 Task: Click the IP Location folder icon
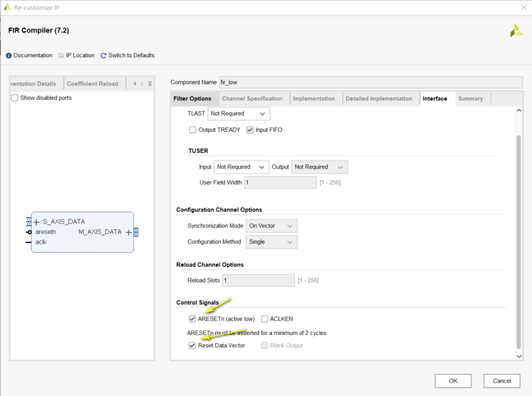click(x=62, y=56)
